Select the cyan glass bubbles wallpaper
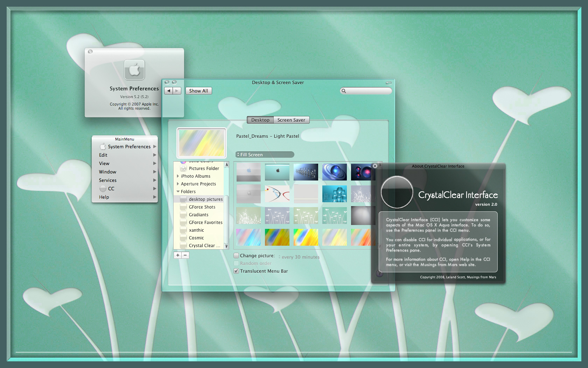The height and width of the screenshot is (368, 588). [x=335, y=194]
